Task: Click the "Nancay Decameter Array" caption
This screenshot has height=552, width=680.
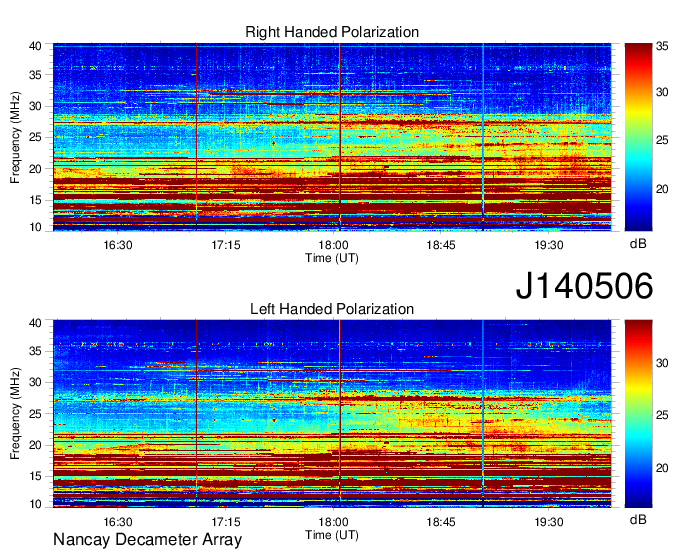Action: [x=147, y=540]
